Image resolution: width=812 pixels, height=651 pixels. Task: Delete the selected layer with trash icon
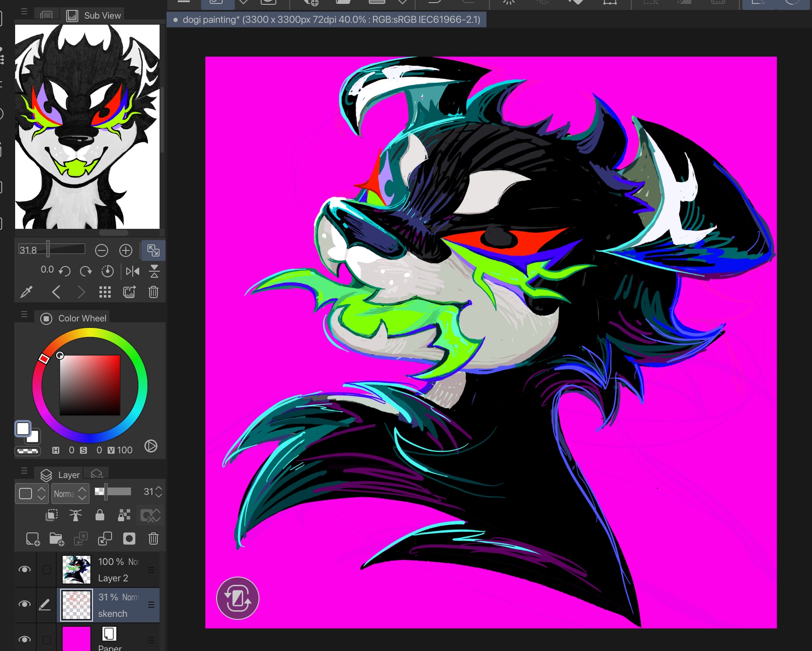153,539
